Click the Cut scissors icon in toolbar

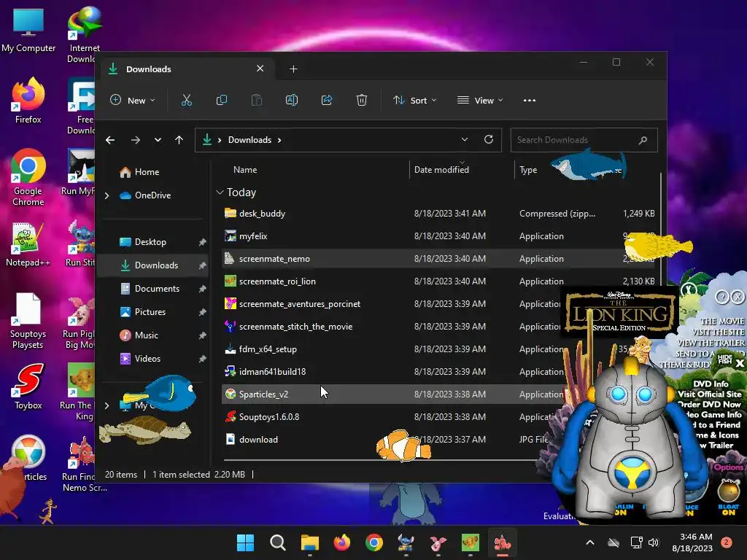tap(186, 101)
